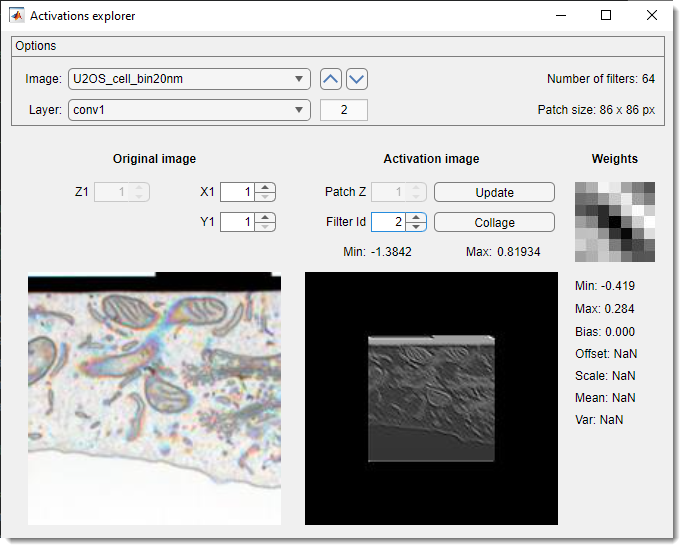Decrement Y1 value using down arrow
This screenshot has height=550, width=685.
pyautogui.click(x=265, y=227)
